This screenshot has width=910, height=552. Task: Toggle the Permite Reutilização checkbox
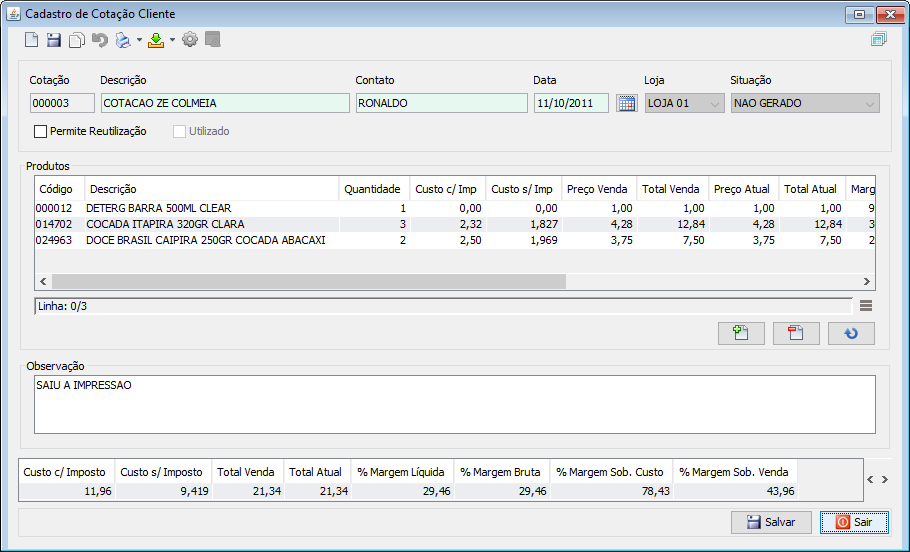(x=41, y=132)
